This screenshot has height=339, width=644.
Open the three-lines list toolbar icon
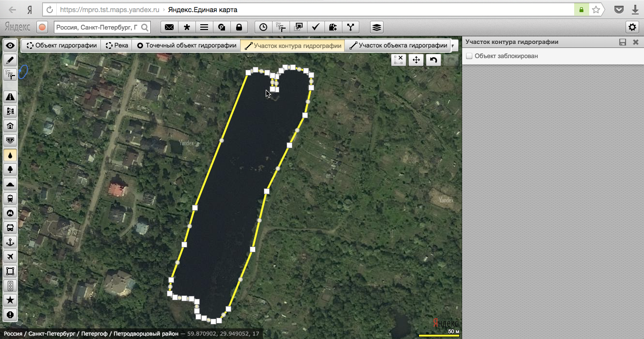point(204,27)
